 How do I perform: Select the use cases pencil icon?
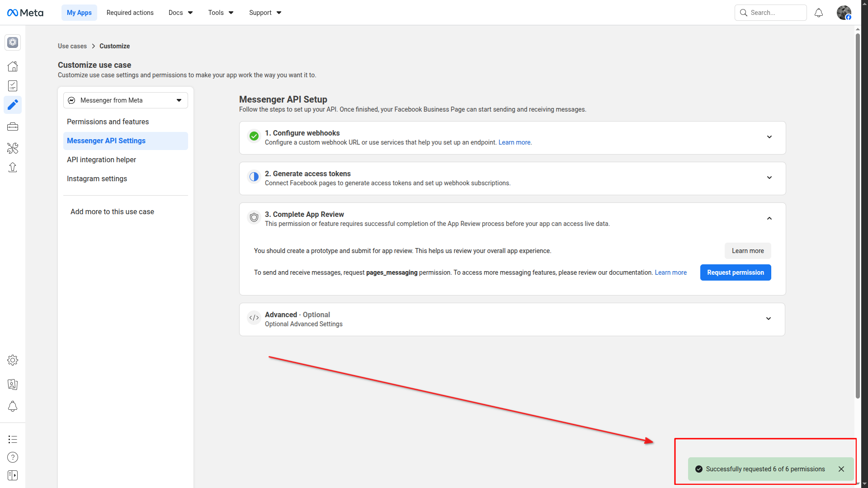pyautogui.click(x=13, y=105)
